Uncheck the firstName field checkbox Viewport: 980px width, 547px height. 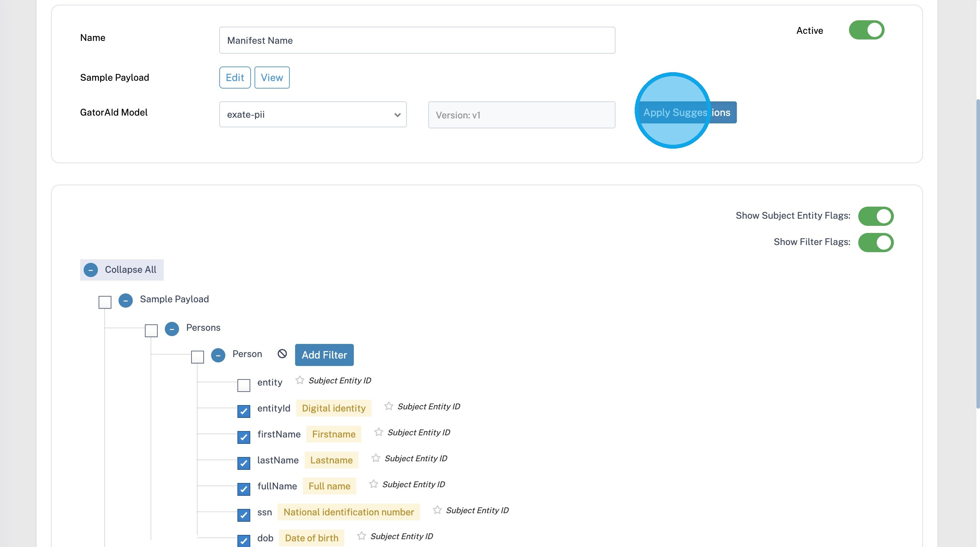coord(244,437)
